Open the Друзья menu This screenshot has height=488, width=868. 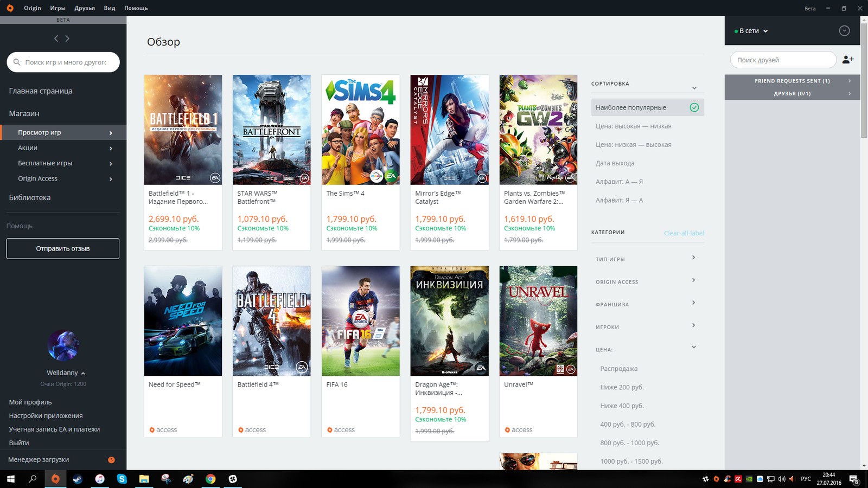click(85, 8)
